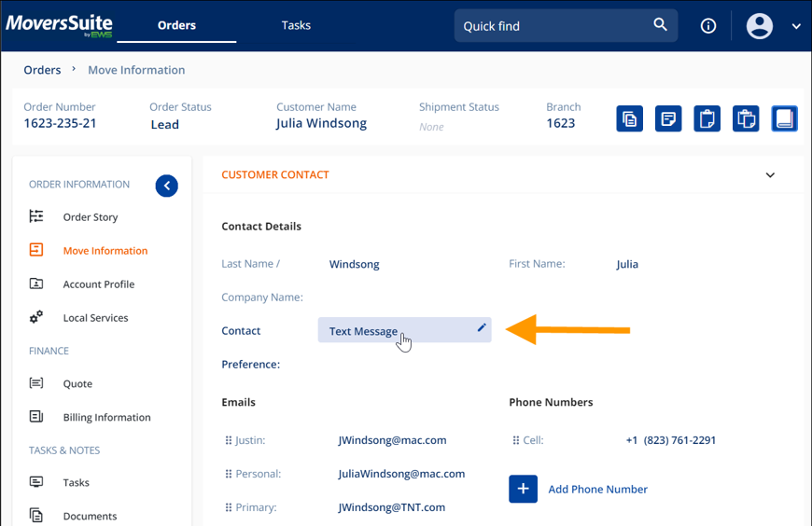
Task: Switch to the Tasks tab
Action: [x=296, y=25]
